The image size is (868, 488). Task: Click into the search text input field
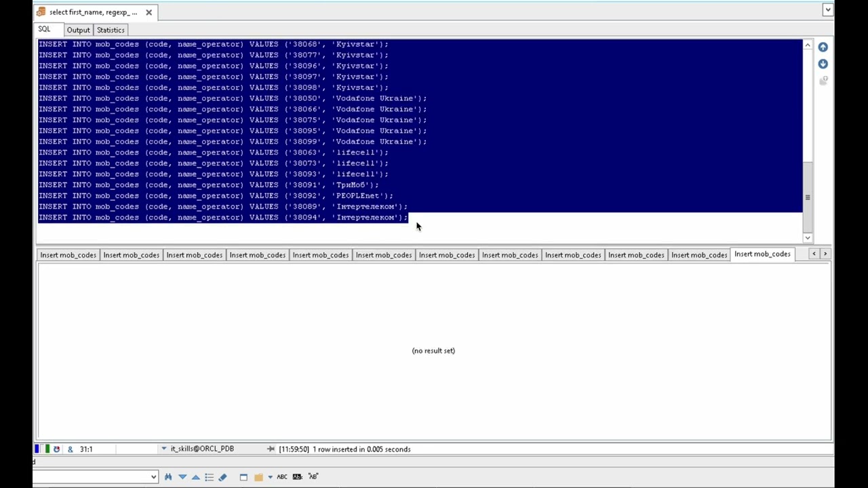[x=90, y=476]
